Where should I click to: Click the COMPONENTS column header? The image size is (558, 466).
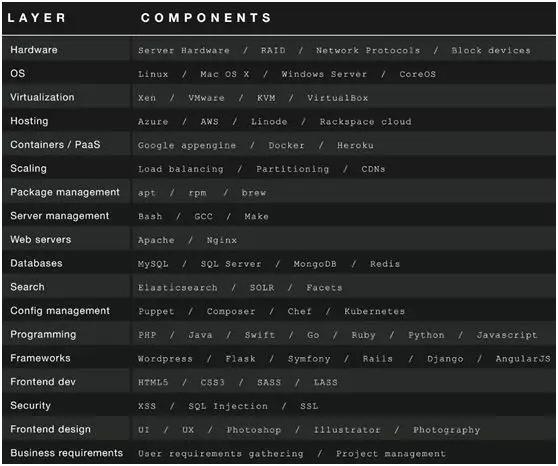[206, 17]
